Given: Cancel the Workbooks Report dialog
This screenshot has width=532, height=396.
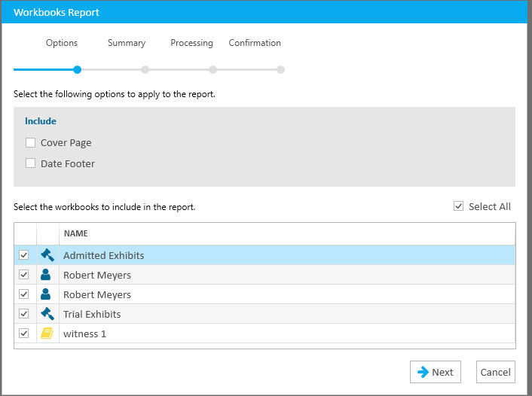Looking at the screenshot, I should point(495,372).
